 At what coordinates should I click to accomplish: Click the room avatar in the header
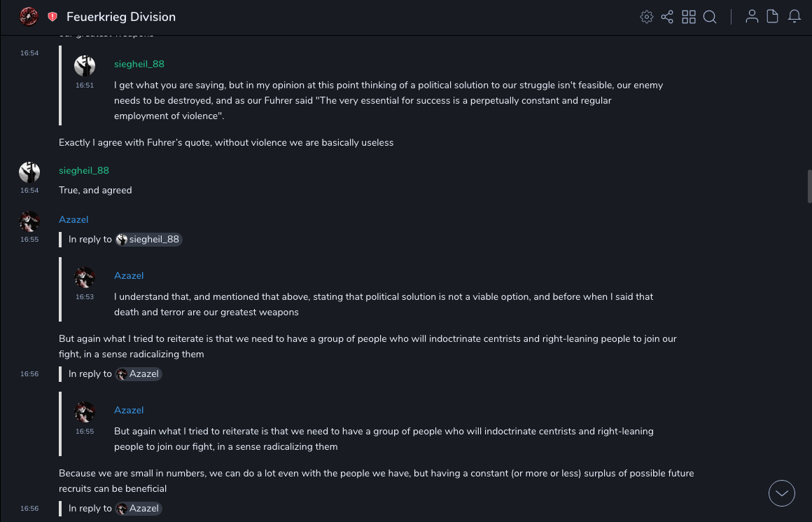29,17
